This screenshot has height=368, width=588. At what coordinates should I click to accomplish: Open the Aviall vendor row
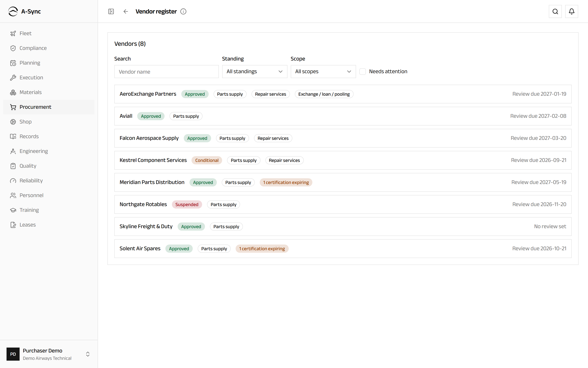coord(343,116)
